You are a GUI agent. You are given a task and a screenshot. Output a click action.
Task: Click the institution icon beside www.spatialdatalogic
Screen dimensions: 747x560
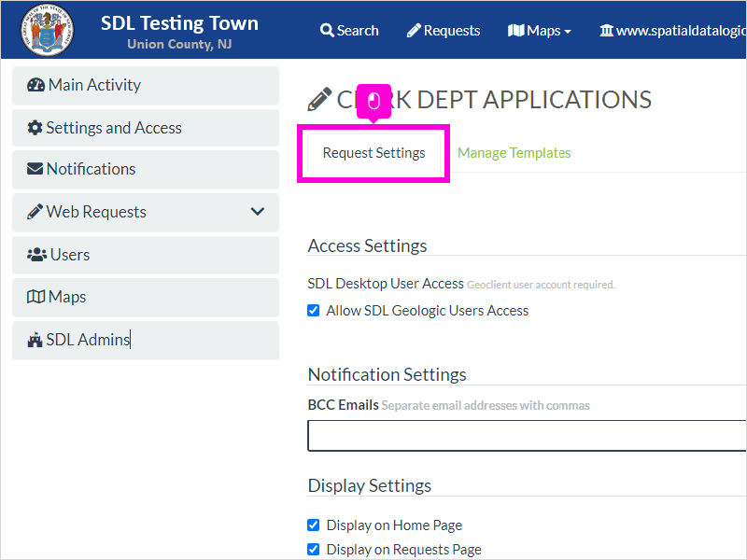pos(606,31)
